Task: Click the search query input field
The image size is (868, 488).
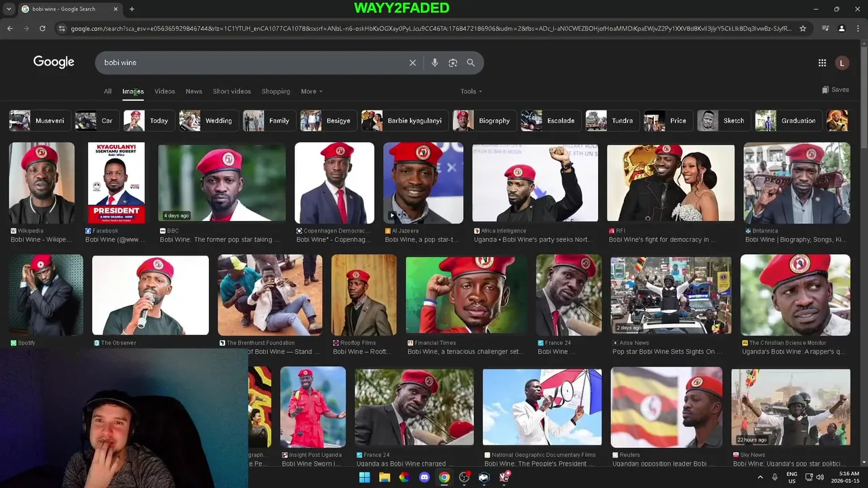Action: (x=251, y=62)
